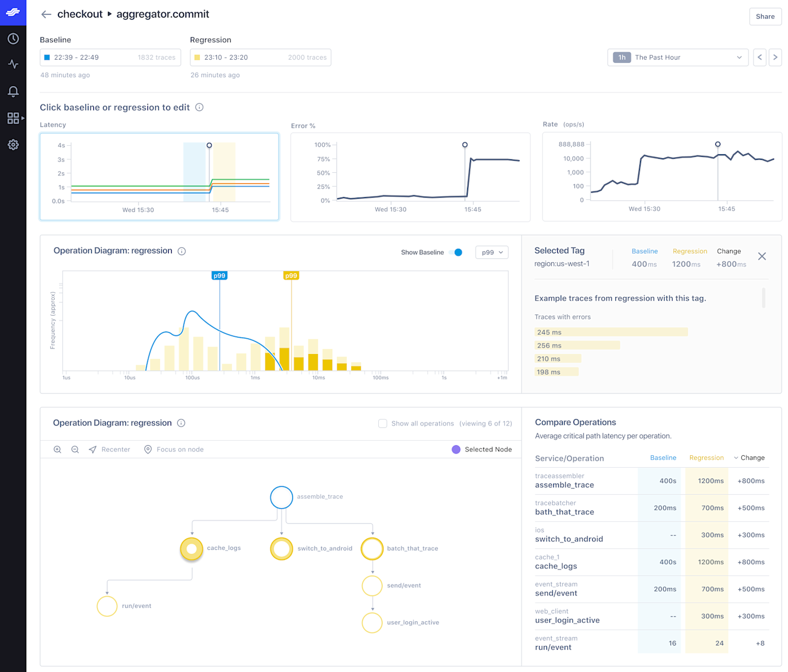Close the Selected Tag panel

tap(762, 257)
